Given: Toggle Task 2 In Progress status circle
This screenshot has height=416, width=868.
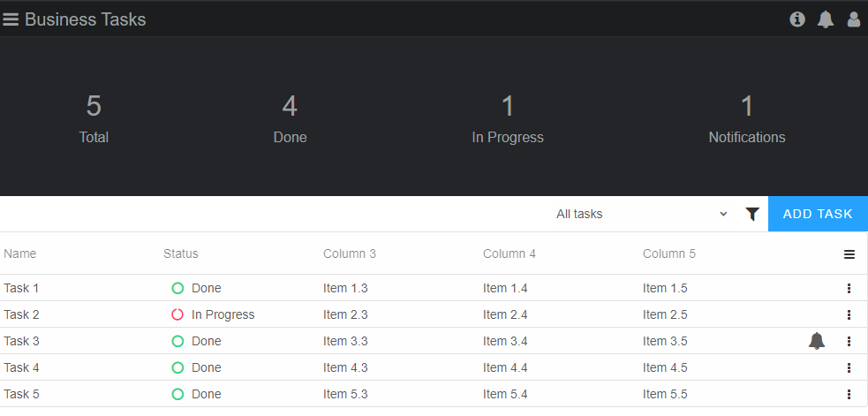Looking at the screenshot, I should pos(177,314).
